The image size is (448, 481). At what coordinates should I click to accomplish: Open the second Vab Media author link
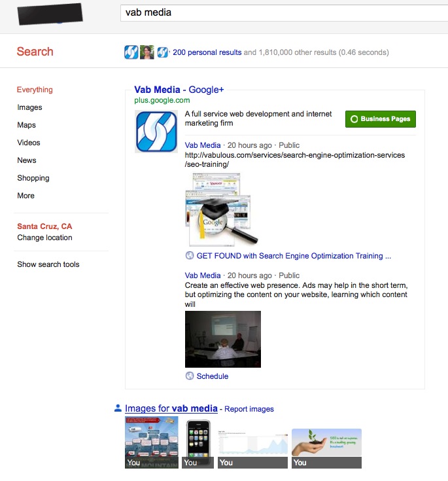coord(203,276)
